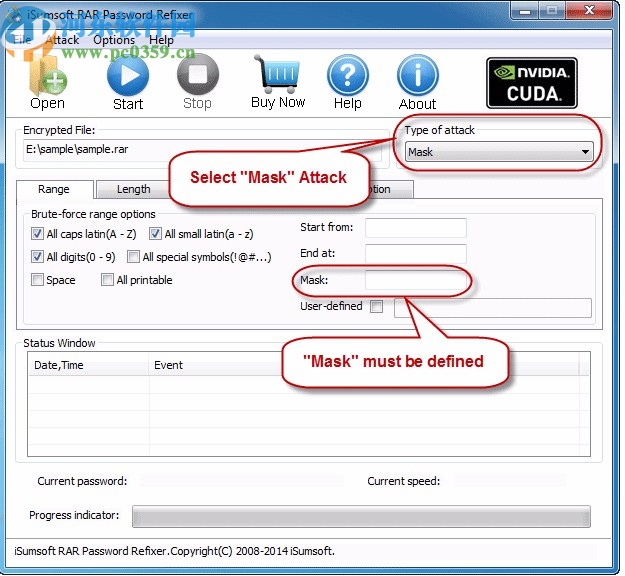Click the copyright status bar text
625x576 pixels.
click(174, 551)
